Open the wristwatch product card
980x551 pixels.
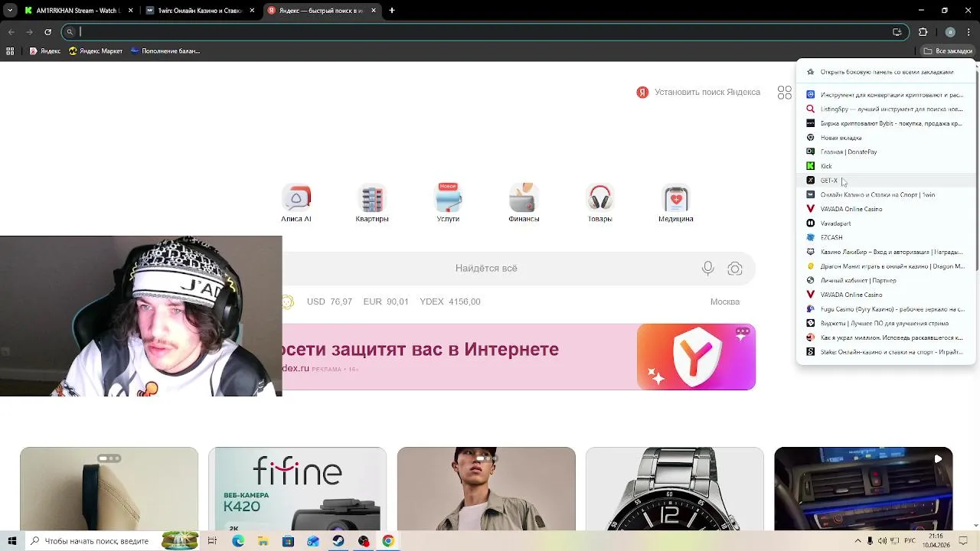pyautogui.click(x=675, y=489)
